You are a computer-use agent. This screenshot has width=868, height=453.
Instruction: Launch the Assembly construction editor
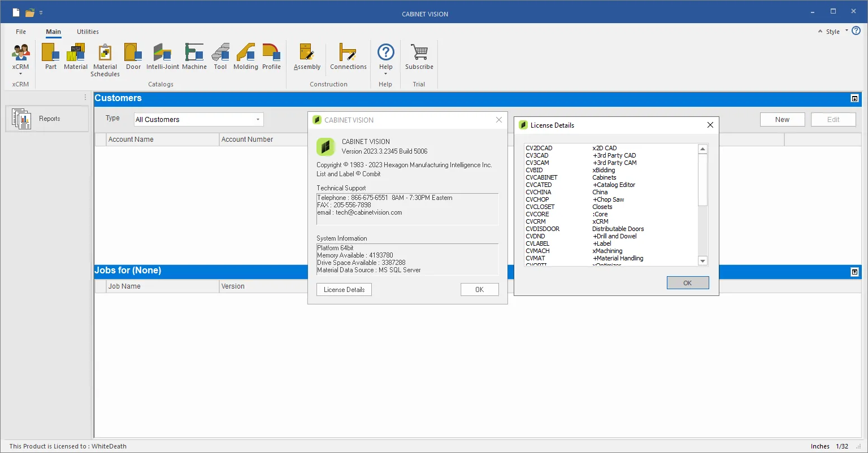pyautogui.click(x=307, y=57)
